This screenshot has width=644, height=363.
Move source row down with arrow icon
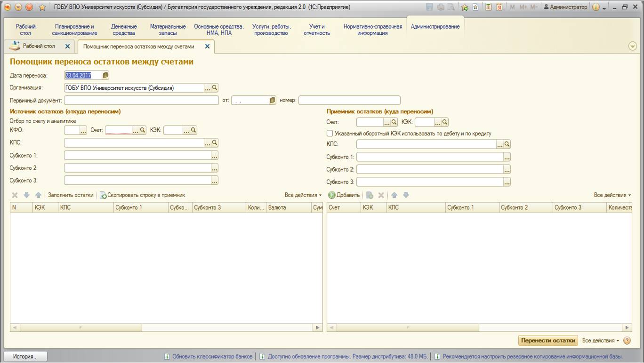point(26,195)
